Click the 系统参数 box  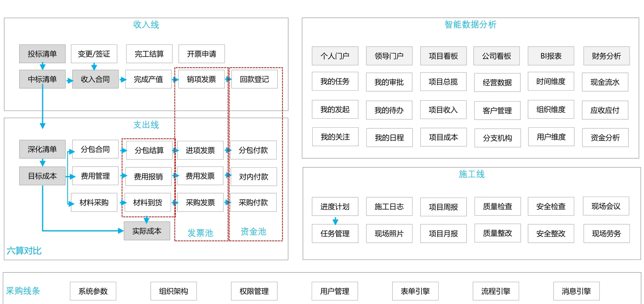tap(93, 291)
